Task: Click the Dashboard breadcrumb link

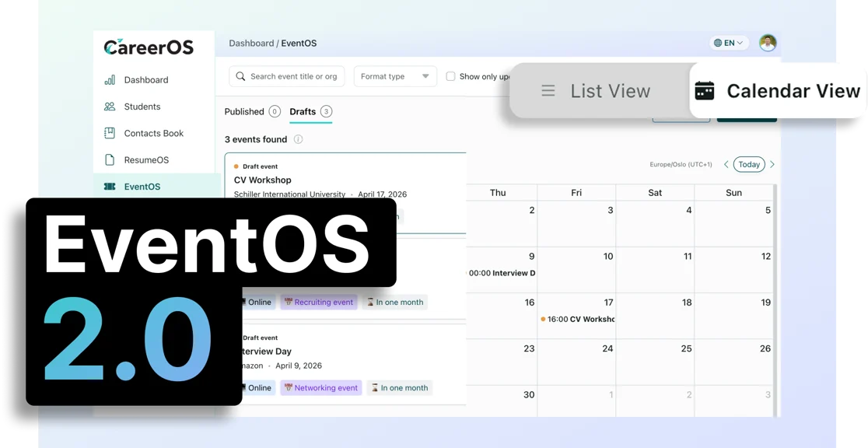Action: (251, 44)
